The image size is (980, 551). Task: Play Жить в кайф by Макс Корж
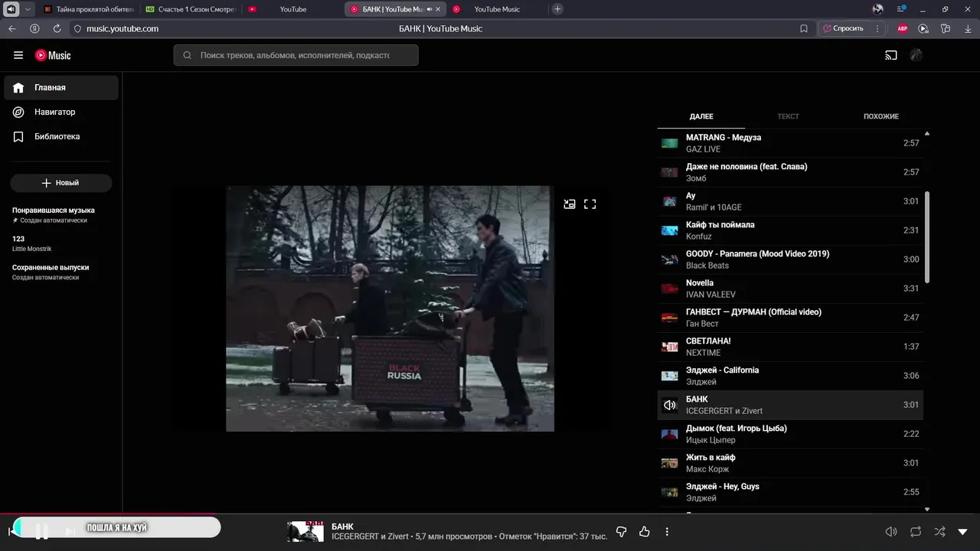click(790, 463)
